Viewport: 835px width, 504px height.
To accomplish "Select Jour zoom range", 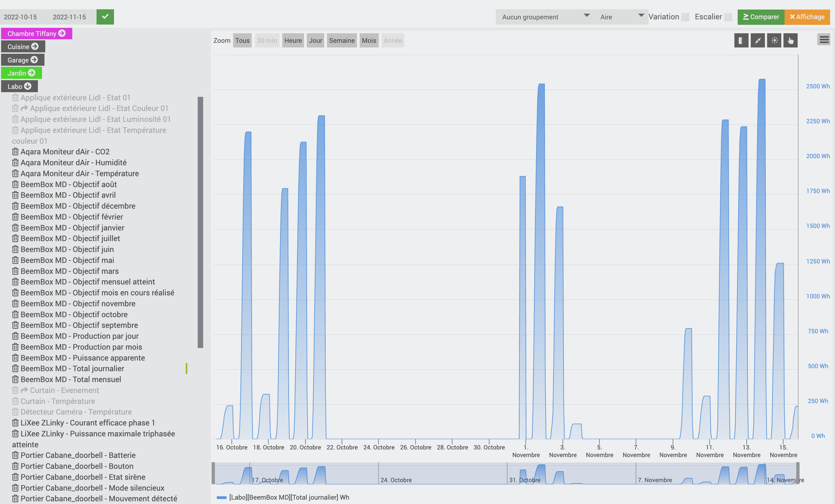I will pyautogui.click(x=315, y=40).
